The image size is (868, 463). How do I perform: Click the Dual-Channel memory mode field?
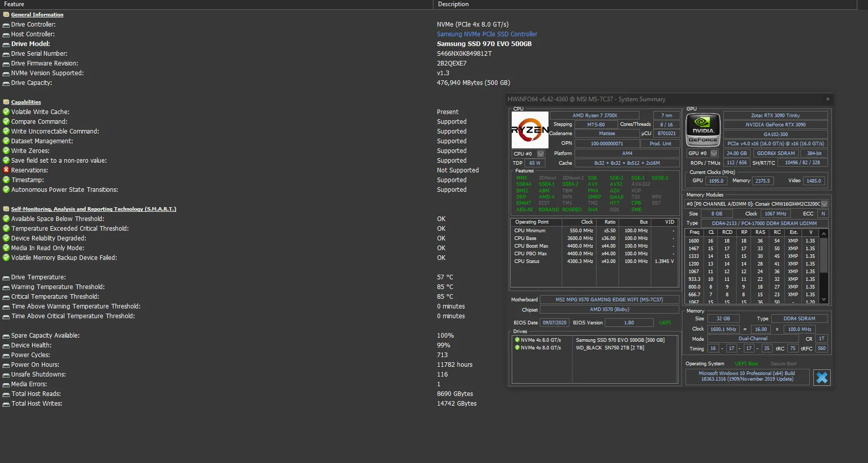tap(752, 339)
